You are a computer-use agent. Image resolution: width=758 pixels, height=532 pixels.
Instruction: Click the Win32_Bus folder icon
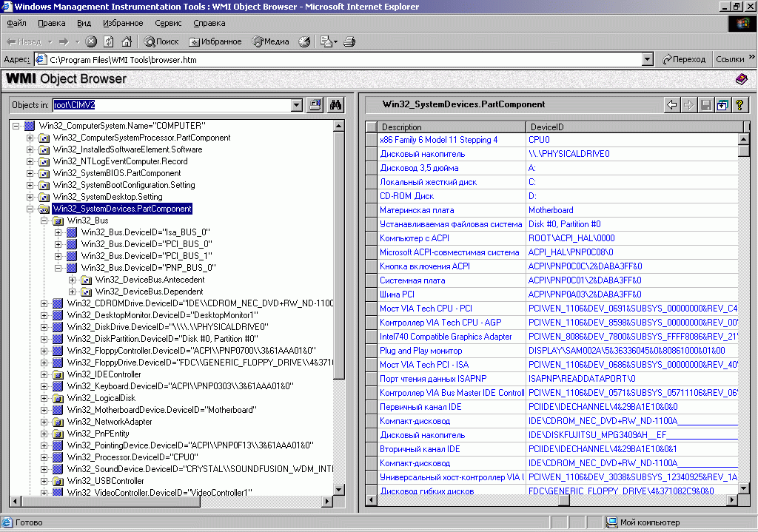58,220
